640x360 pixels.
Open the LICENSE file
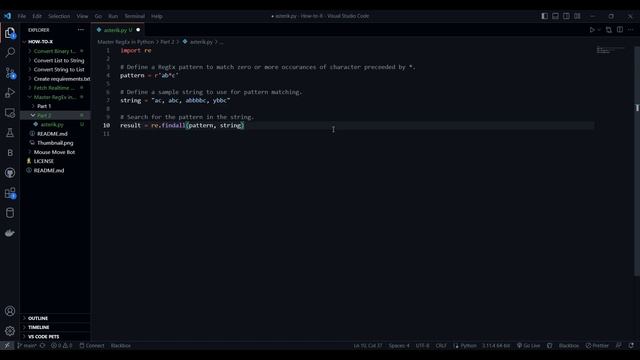[55, 161]
